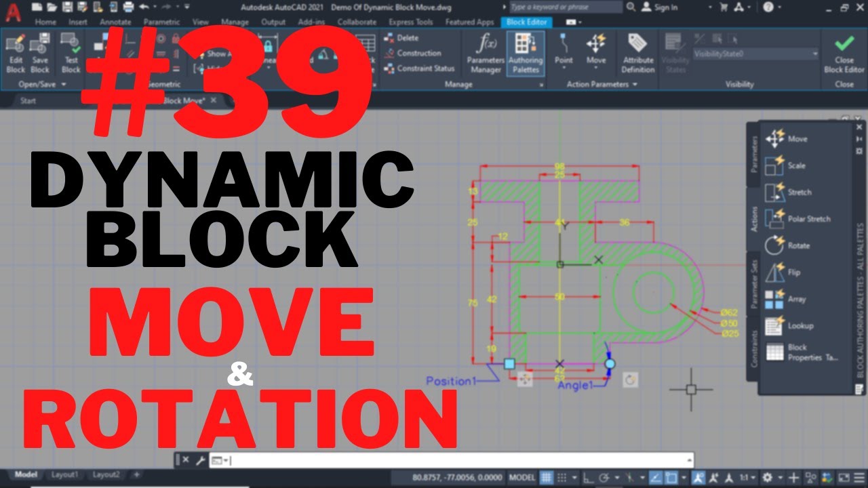
Task: Toggle ortho mode in status bar
Action: [588, 477]
